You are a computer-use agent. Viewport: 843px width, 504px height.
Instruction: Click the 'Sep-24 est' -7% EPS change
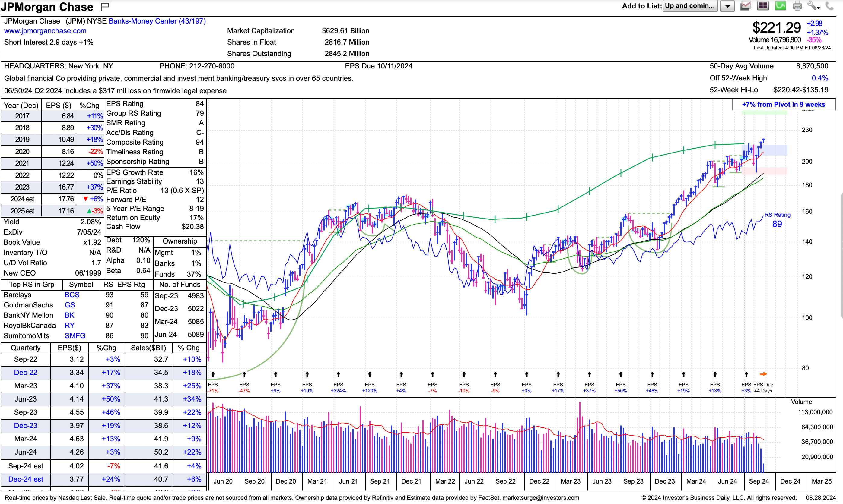[x=114, y=466]
